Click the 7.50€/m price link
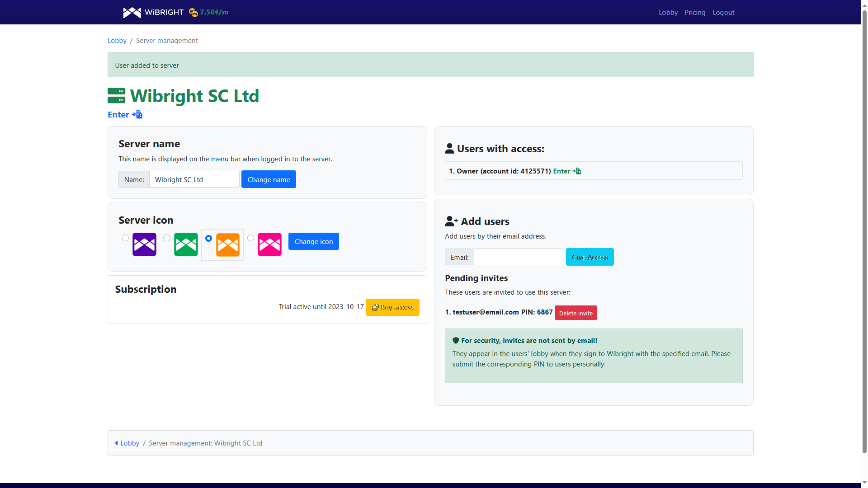868x488 pixels. coord(214,12)
